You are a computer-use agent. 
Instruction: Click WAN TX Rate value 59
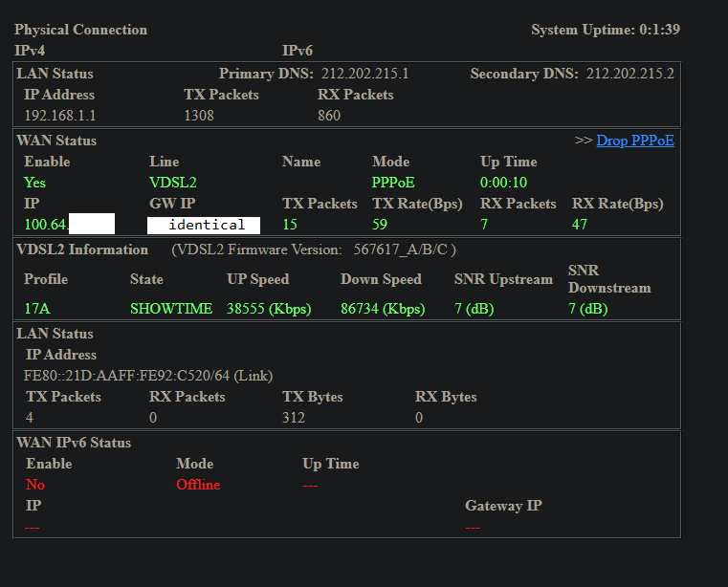pos(380,224)
